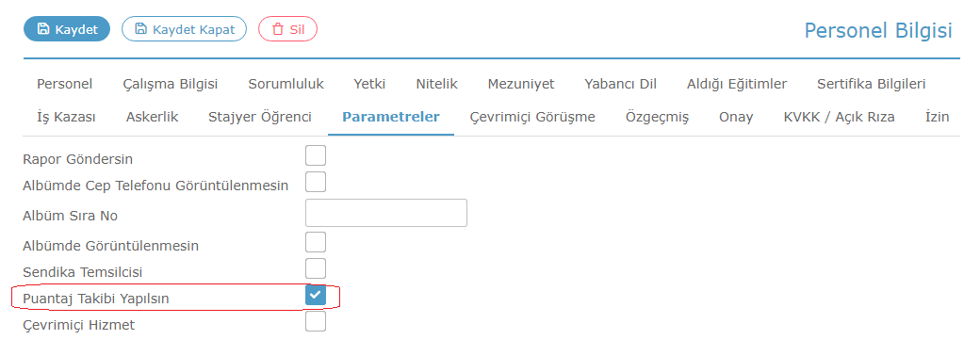Click Kaydet Kapat button
980x356 pixels.
185,29
